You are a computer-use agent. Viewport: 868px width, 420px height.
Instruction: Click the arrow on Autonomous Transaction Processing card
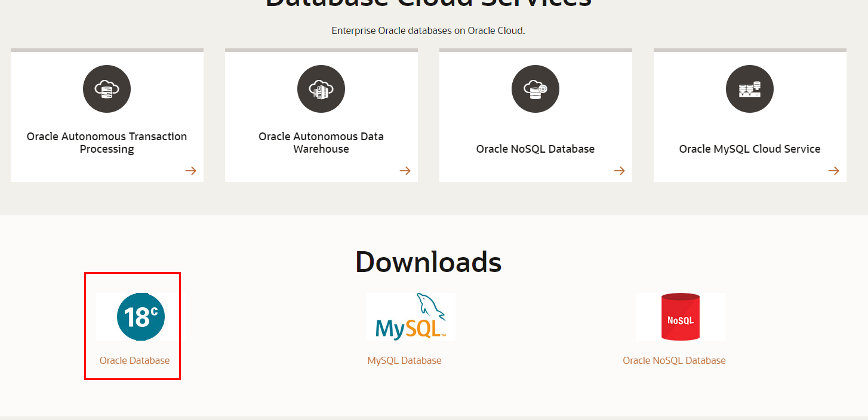click(190, 171)
